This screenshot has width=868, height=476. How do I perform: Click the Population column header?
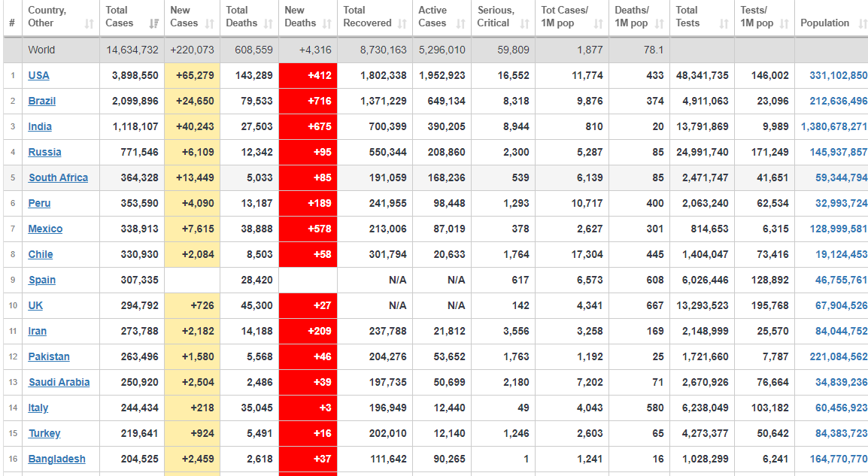pyautogui.click(x=831, y=18)
